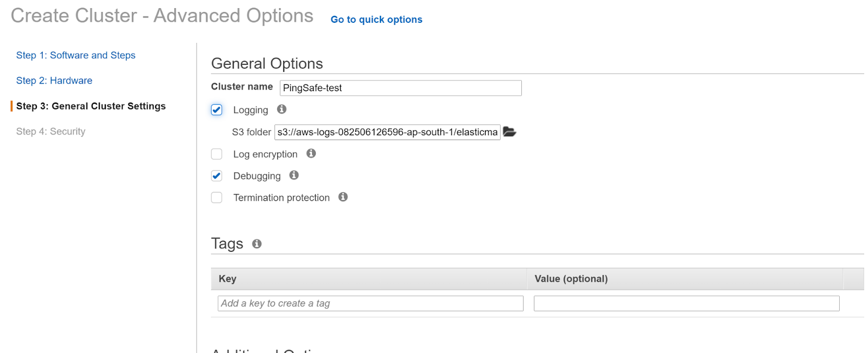Focus the Add a key tag field
Image resolution: width=868 pixels, height=353 pixels.
coord(370,304)
